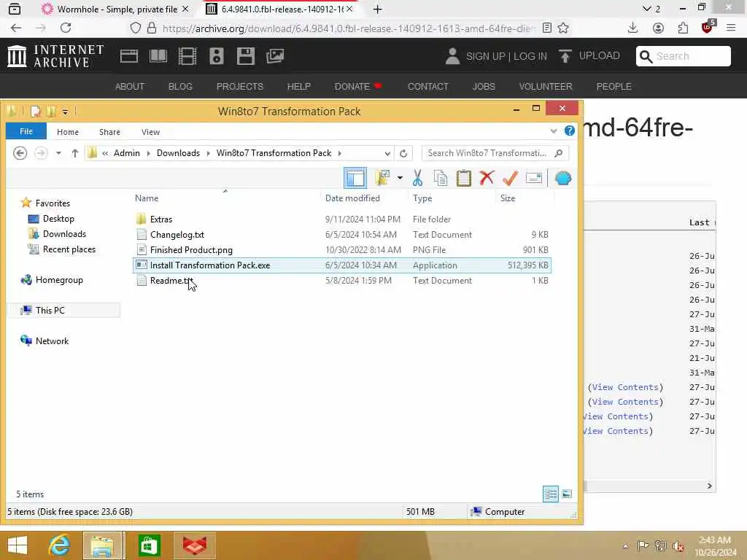Open the VOLUNTEER link
This screenshot has height=560, width=747.
pyautogui.click(x=546, y=86)
